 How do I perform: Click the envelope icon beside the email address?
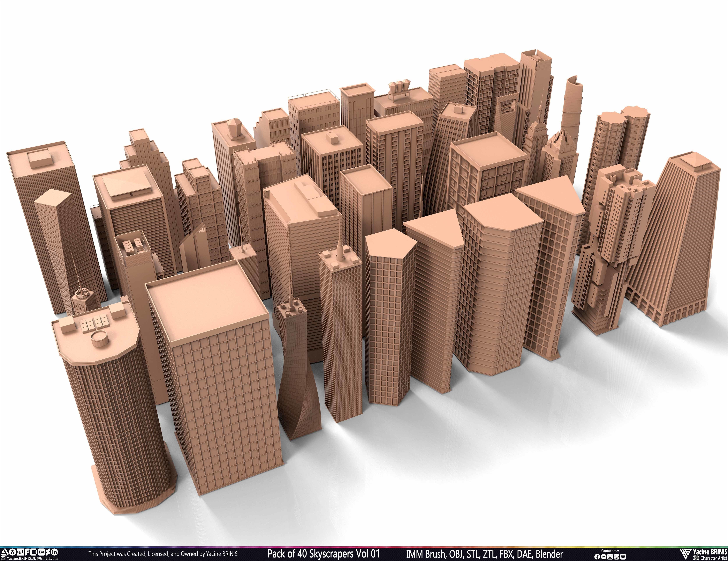pos(3,558)
